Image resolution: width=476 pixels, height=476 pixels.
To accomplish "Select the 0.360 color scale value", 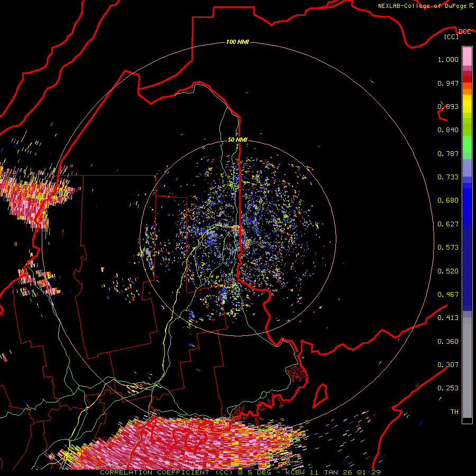I will 448,342.
